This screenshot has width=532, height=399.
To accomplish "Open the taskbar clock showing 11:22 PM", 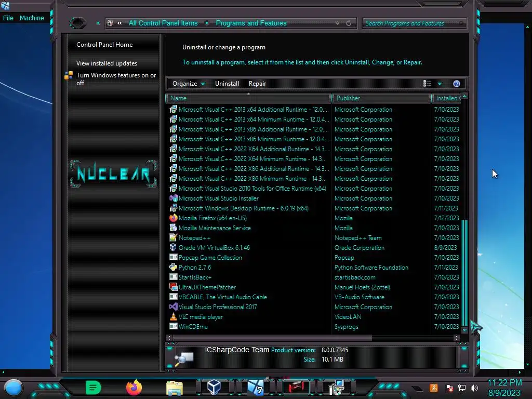I will click(x=504, y=388).
